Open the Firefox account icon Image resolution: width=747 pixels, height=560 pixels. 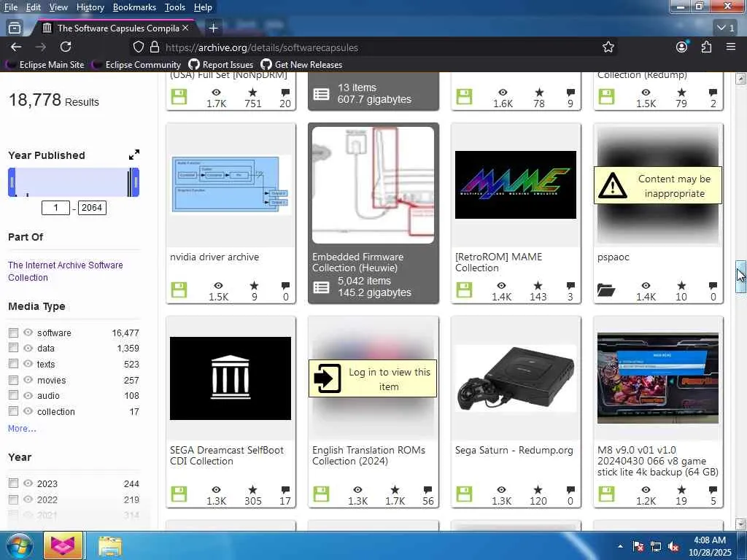[x=682, y=47]
